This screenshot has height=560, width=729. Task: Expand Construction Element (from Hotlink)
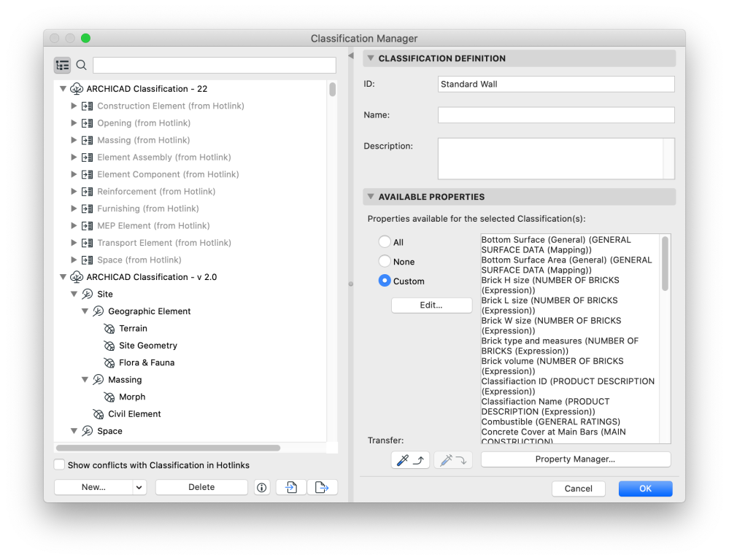click(74, 106)
